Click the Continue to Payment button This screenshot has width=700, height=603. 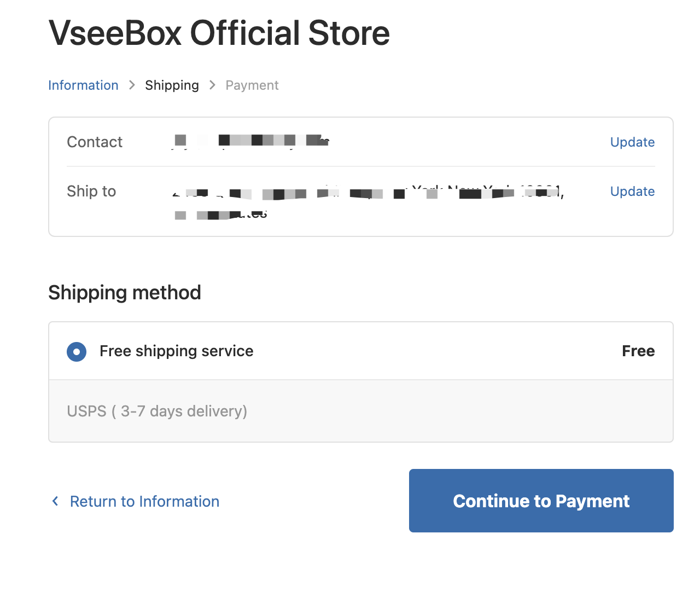(x=541, y=501)
